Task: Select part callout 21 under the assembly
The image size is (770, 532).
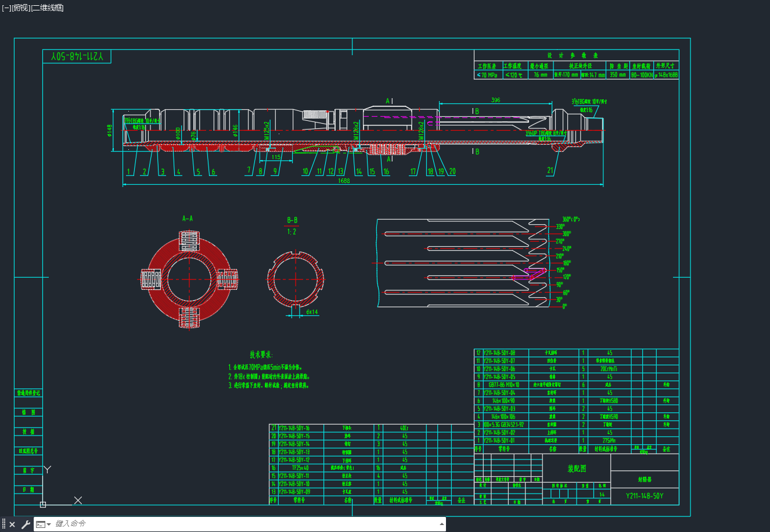Action: click(550, 171)
